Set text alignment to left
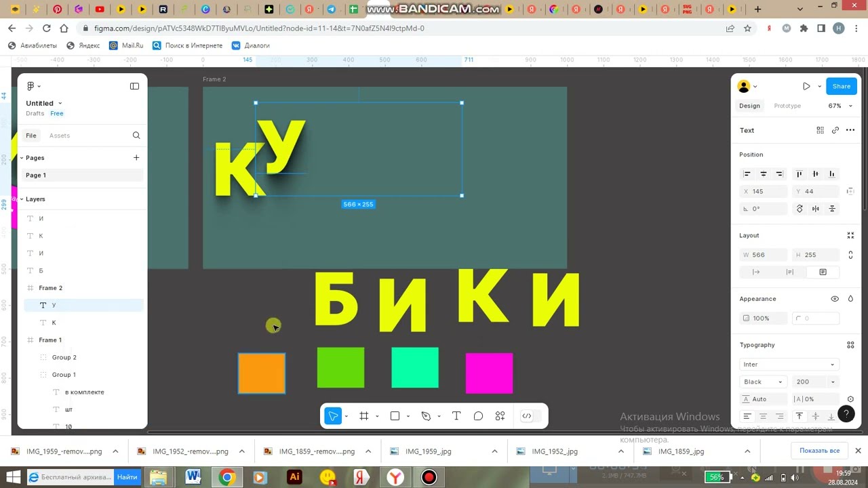This screenshot has height=488, width=868. pos(747,416)
